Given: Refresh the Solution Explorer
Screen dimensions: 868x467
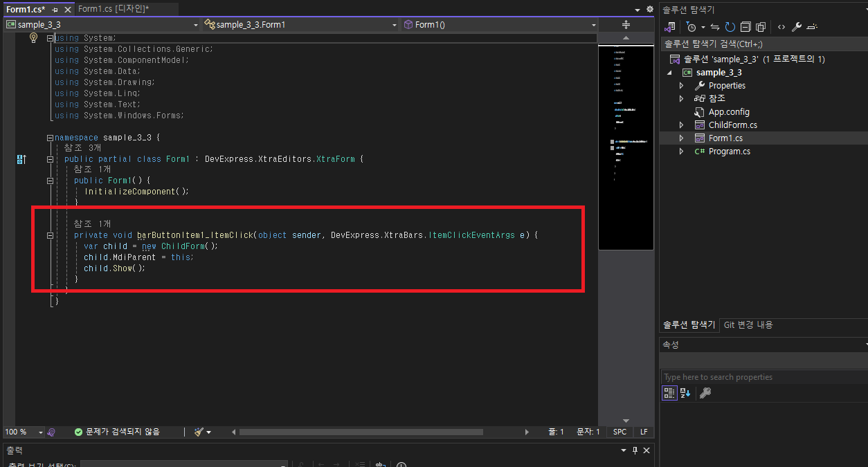Looking at the screenshot, I should [730, 27].
